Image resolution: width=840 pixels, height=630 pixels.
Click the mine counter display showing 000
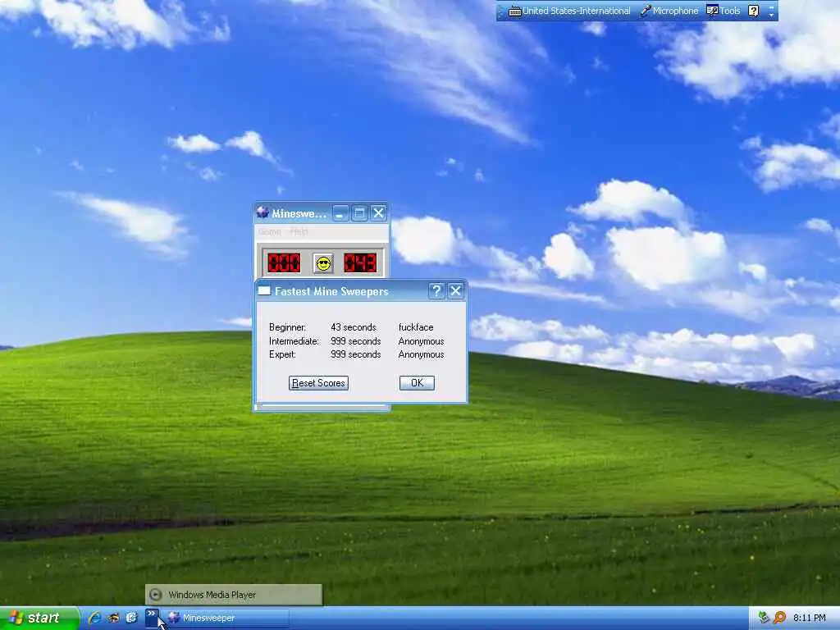click(x=284, y=263)
